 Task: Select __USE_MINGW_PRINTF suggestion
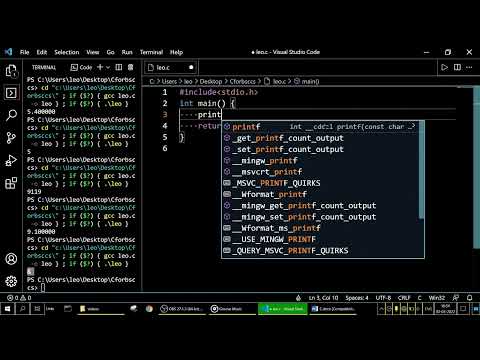point(320,239)
